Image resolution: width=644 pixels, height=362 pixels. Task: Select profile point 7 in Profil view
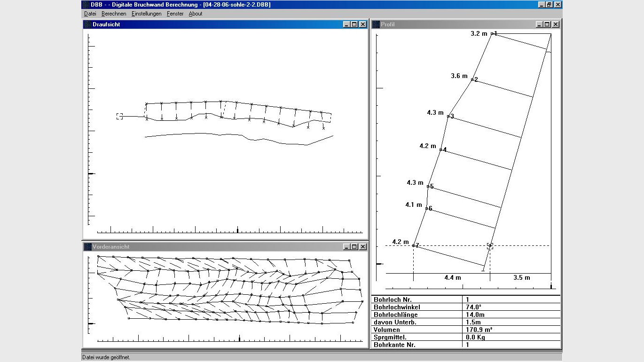coord(414,245)
